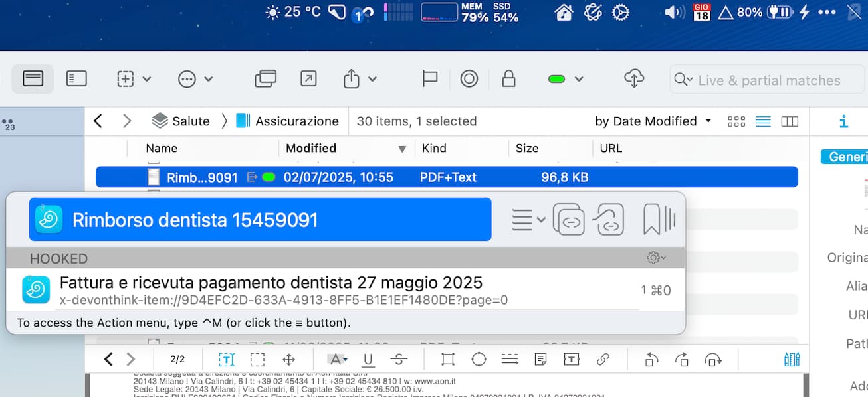
Task: Click the lock icon in toolbar
Action: (x=508, y=79)
